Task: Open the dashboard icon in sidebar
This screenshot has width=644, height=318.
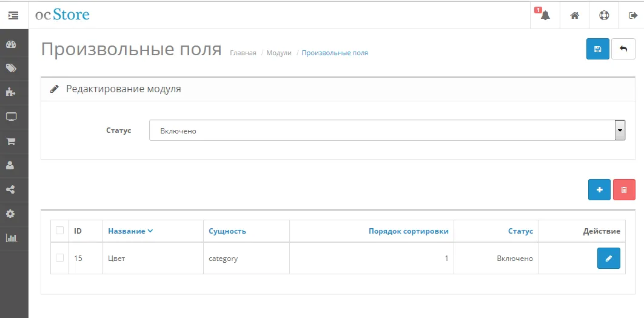Action: [x=11, y=44]
